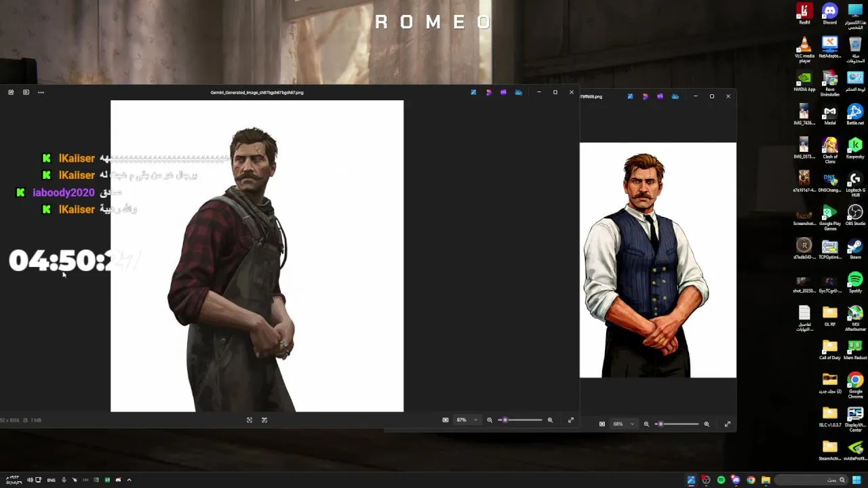This screenshot has width=868, height=488.
Task: Zoom in button in left Photos window
Action: [550, 420]
